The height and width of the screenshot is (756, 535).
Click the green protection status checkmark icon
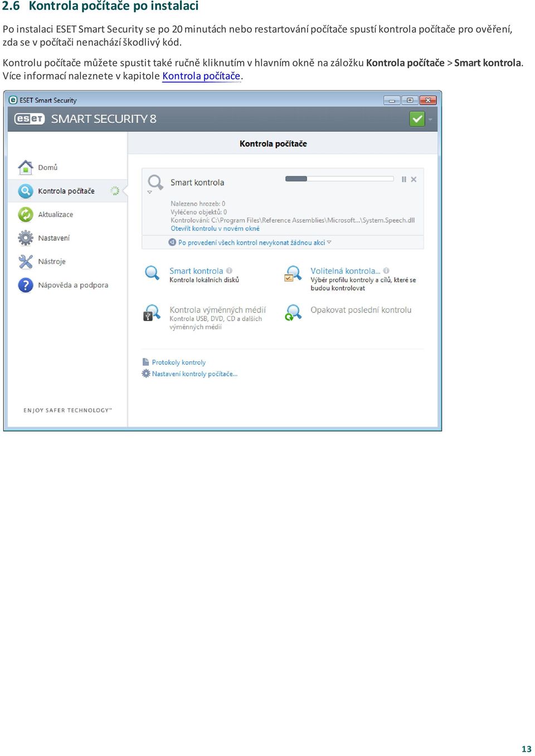417,119
